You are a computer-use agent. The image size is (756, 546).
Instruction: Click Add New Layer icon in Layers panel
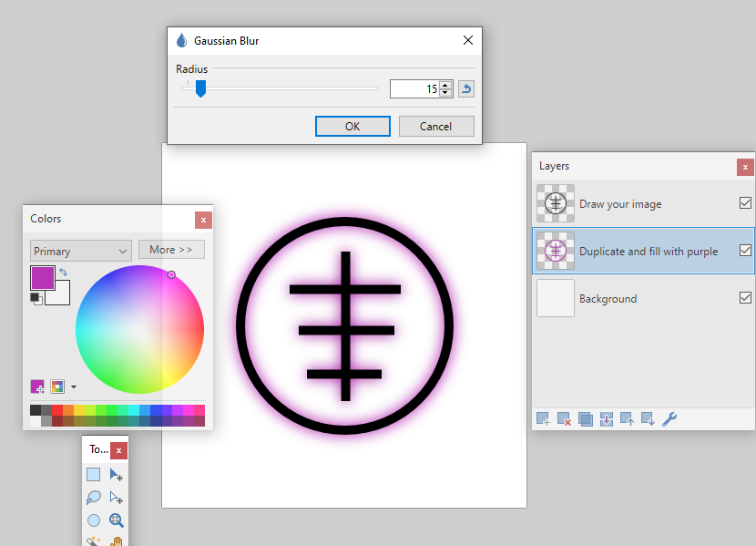click(x=543, y=419)
